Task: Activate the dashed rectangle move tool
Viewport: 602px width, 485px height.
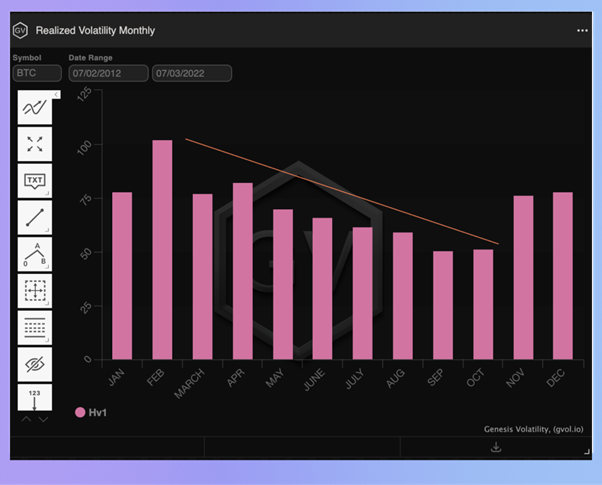Action: (35, 291)
